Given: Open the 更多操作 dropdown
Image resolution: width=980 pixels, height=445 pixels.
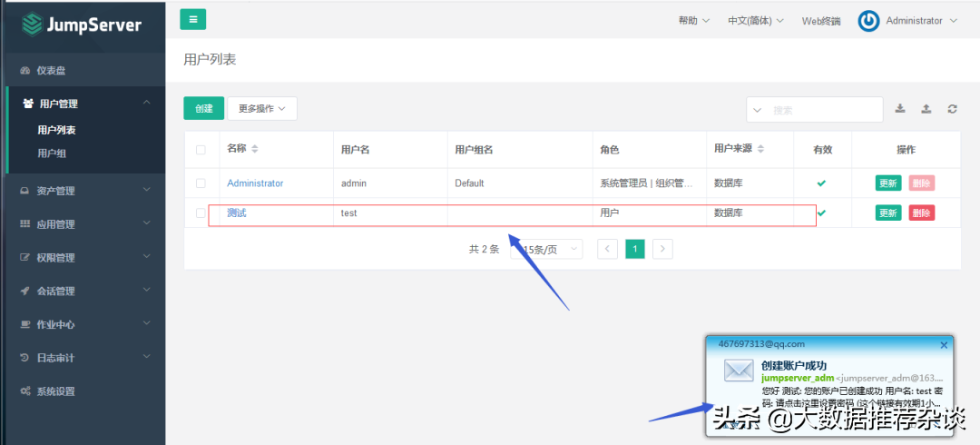Looking at the screenshot, I should pyautogui.click(x=262, y=109).
